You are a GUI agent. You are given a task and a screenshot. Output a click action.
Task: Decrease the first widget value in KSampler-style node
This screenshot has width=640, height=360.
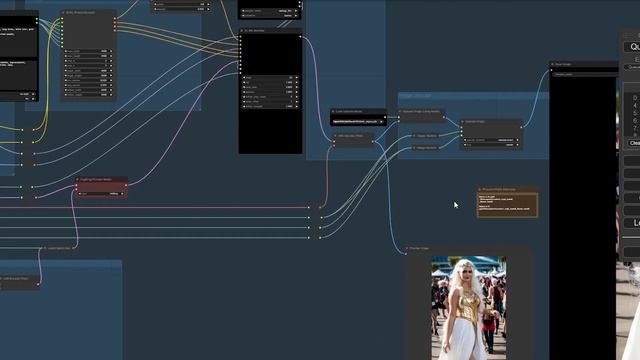point(244,78)
